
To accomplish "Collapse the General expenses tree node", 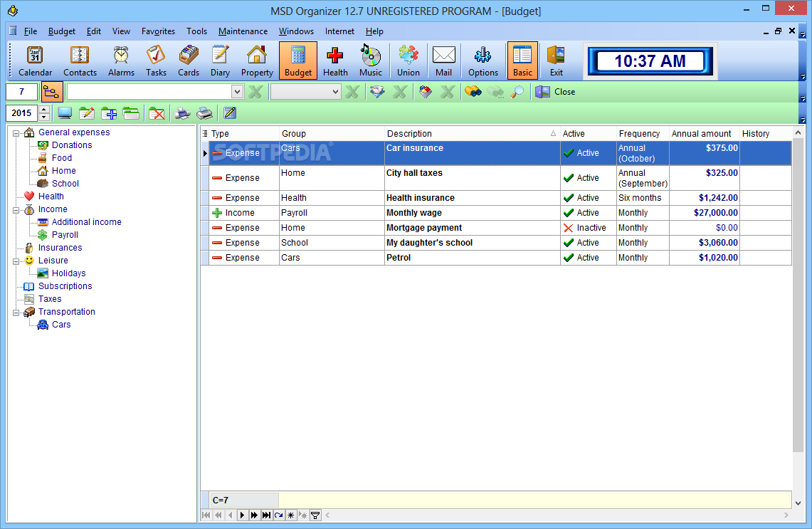I will (16, 132).
